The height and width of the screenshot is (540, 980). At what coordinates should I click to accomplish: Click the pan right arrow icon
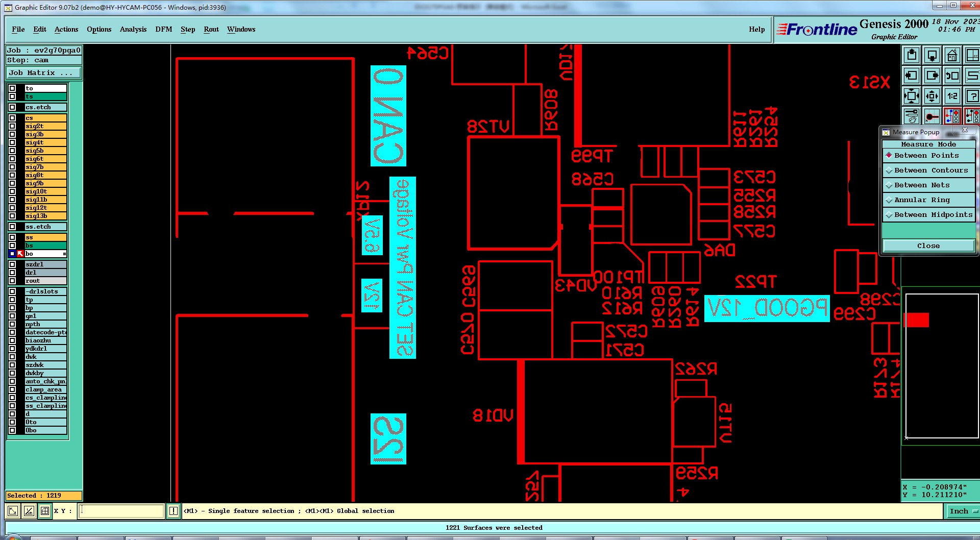click(932, 76)
